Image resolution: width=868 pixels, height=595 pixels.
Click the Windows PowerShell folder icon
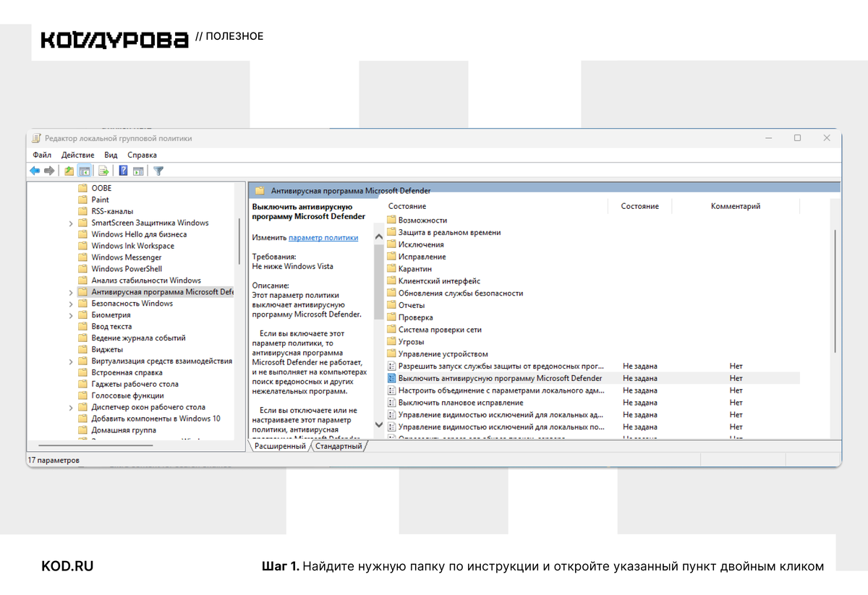[x=82, y=269]
